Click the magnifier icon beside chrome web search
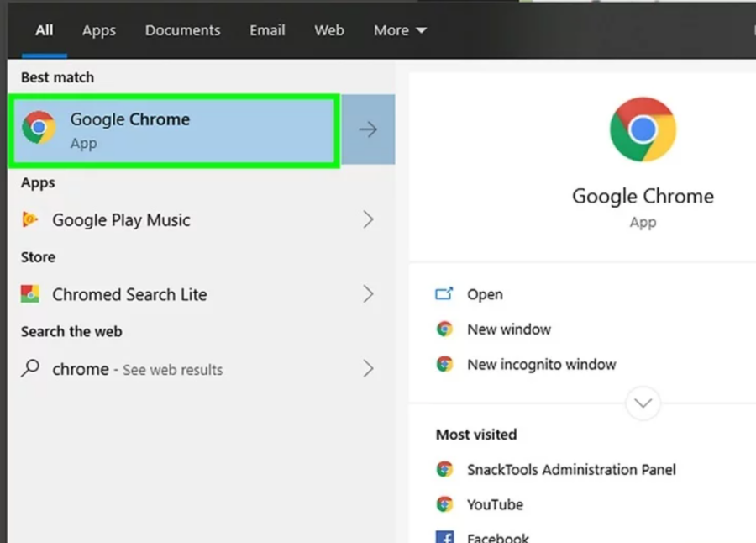This screenshot has width=756, height=543. pyautogui.click(x=30, y=368)
